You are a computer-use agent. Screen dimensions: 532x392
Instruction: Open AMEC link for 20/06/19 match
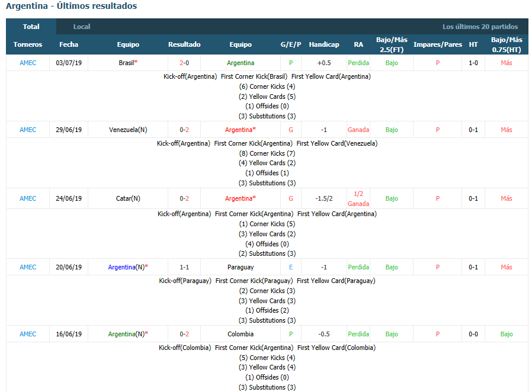tap(28, 267)
